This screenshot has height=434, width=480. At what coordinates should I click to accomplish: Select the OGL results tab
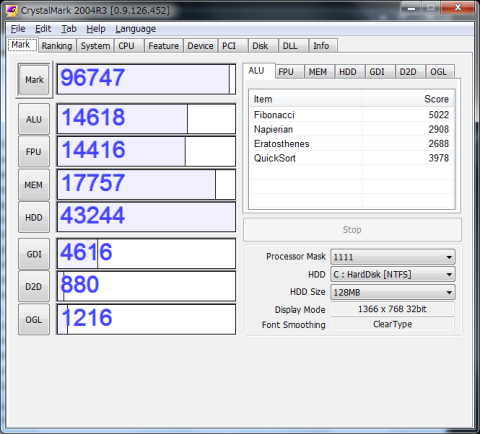pyautogui.click(x=439, y=72)
